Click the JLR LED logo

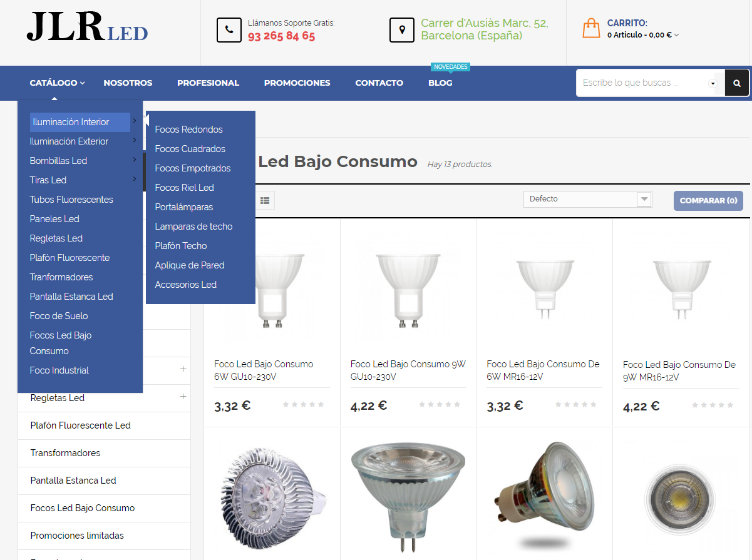(x=88, y=28)
